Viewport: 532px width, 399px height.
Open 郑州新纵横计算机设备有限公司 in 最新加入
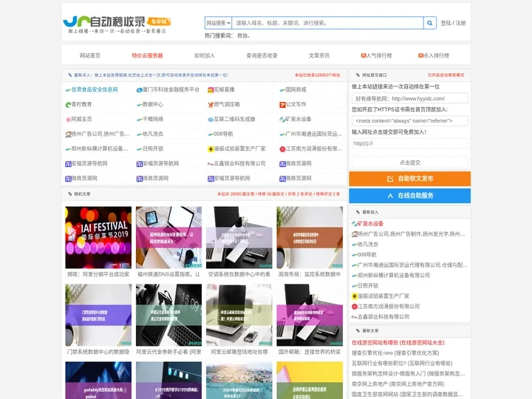pyautogui.click(x=394, y=275)
